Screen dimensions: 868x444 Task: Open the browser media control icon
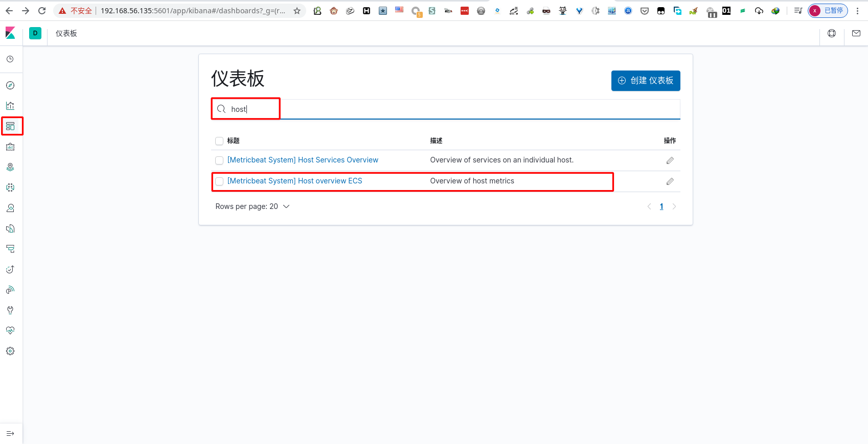coord(798,11)
